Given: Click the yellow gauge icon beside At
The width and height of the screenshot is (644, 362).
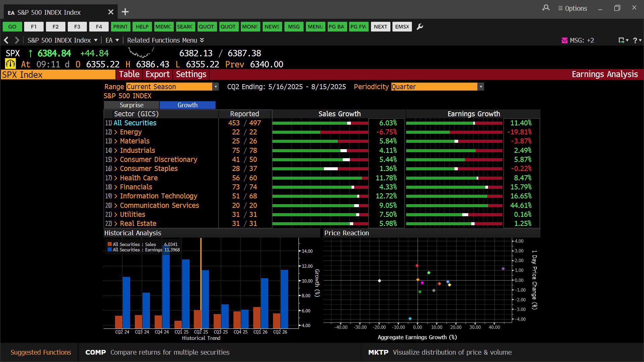Looking at the screenshot, I should (10, 64).
